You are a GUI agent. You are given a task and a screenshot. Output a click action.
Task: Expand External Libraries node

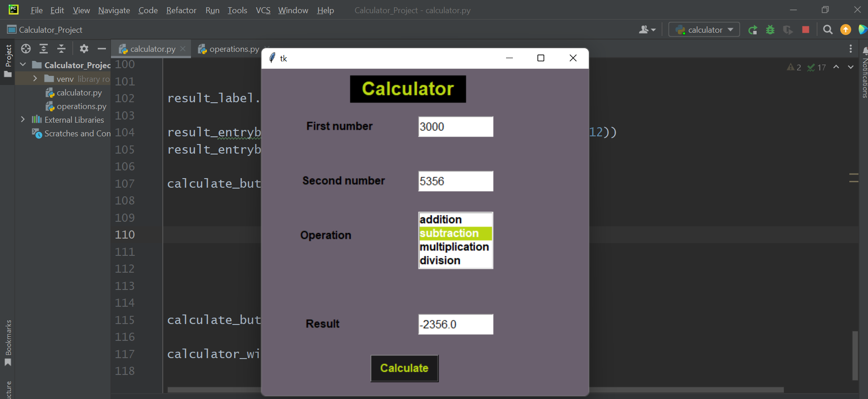23,120
